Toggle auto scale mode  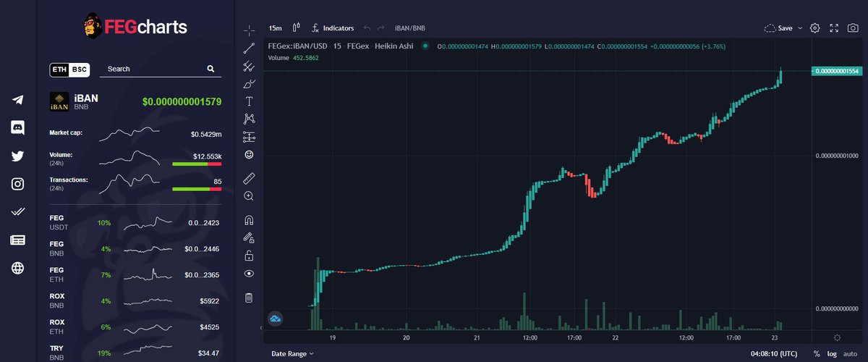(850, 354)
